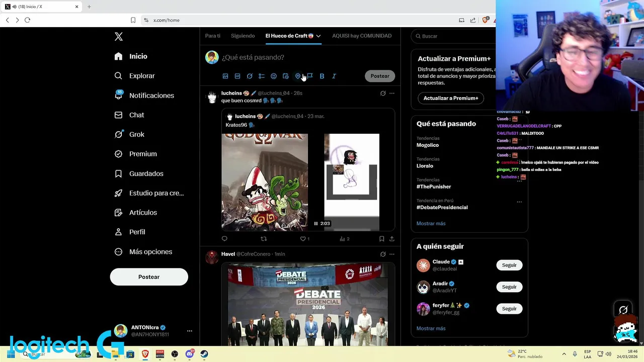Image resolution: width=644 pixels, height=362 pixels.
Task: Add a poll to the post
Action: (262, 76)
